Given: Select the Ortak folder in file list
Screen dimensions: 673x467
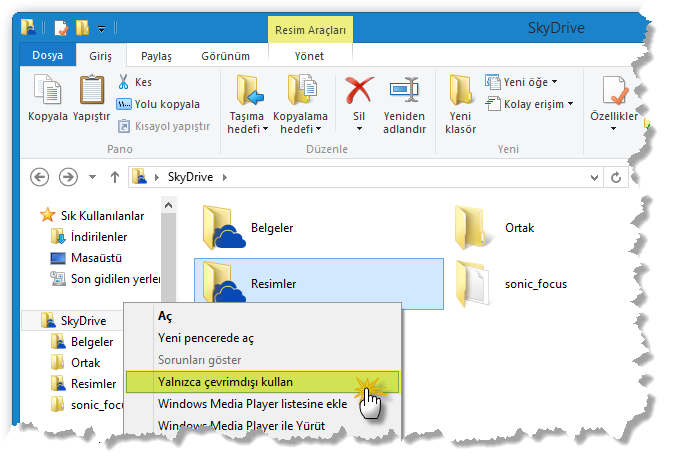Looking at the screenshot, I should [x=494, y=227].
